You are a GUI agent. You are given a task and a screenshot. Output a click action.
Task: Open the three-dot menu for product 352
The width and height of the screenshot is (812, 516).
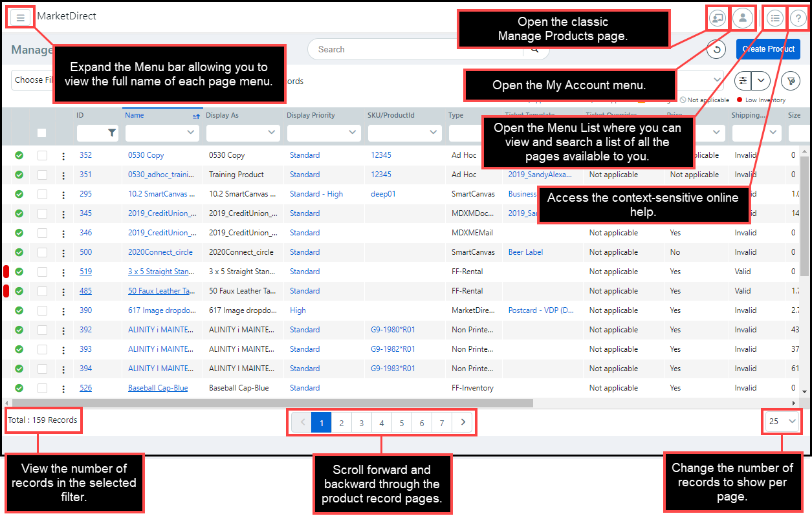click(x=63, y=156)
